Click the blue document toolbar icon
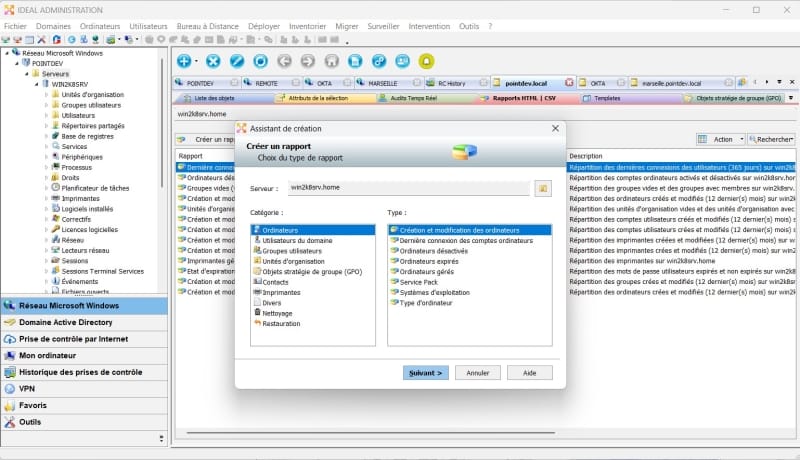 point(355,61)
